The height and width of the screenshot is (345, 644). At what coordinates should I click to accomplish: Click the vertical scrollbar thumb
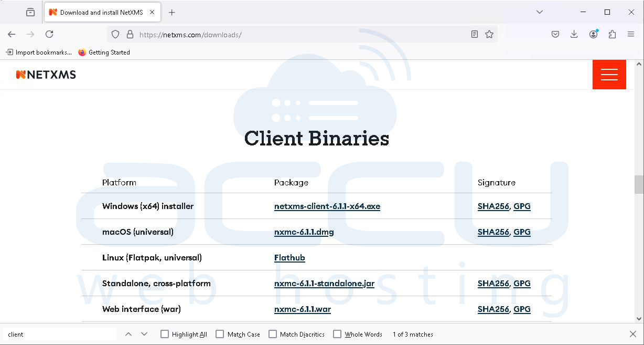point(639,184)
